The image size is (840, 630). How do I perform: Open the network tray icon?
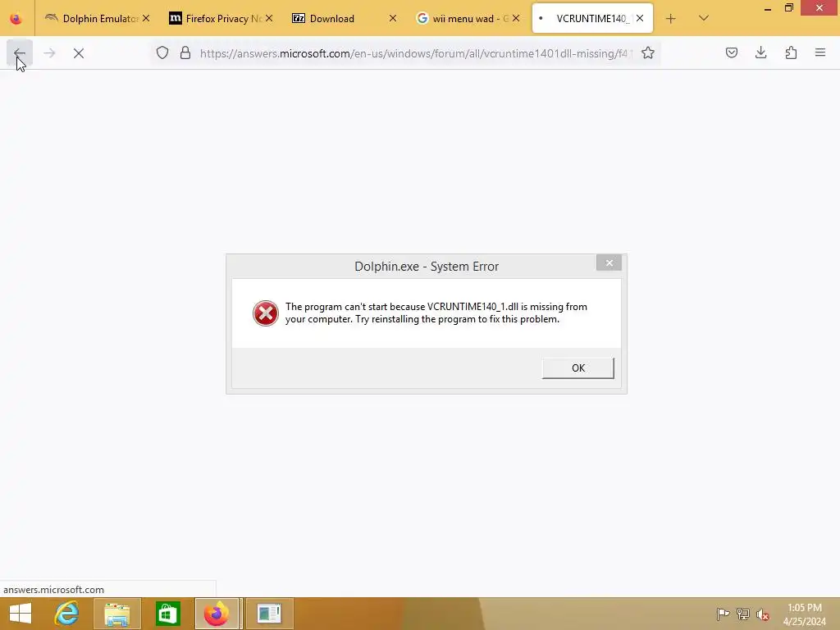(743, 614)
